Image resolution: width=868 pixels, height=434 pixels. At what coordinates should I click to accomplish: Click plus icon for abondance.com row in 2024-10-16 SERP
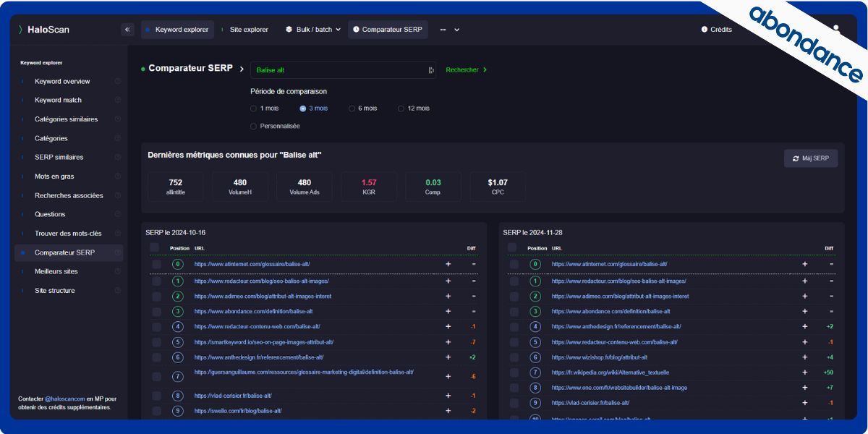[x=448, y=311]
